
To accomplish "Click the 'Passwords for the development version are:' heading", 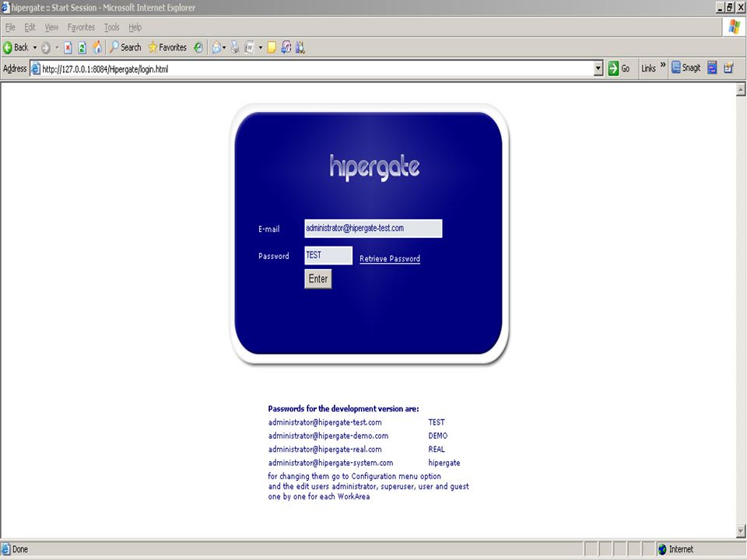I will (343, 408).
